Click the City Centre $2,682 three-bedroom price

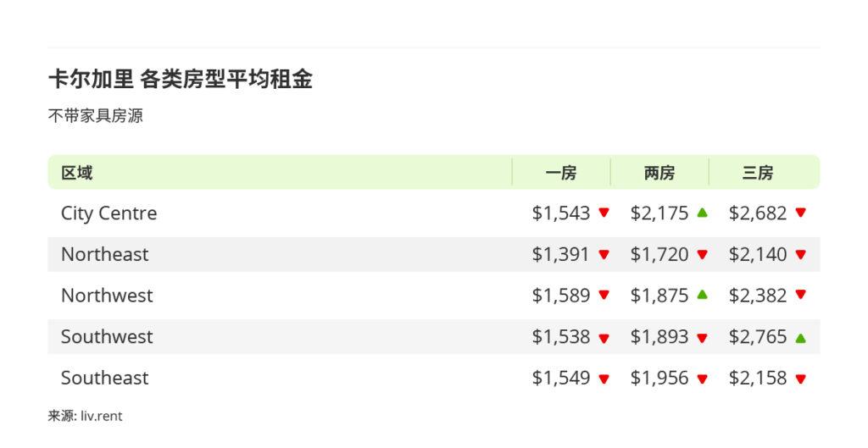tap(758, 213)
